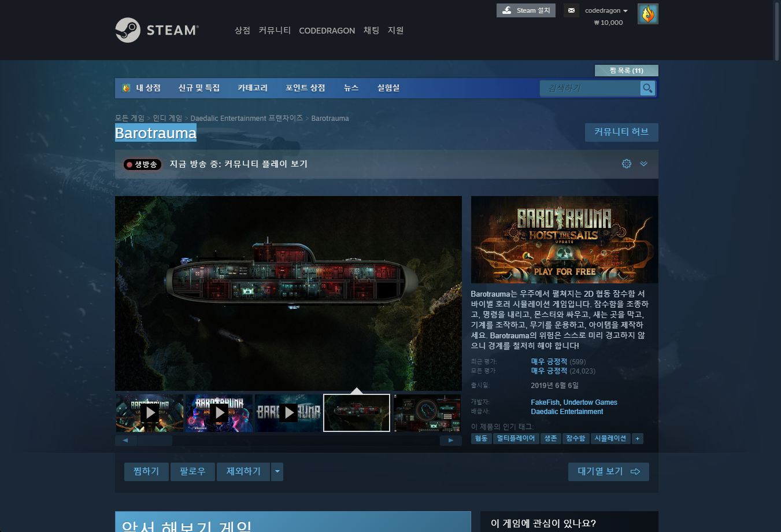Image resolution: width=781 pixels, height=532 pixels.
Task: Open the 커뮤니티 top menu
Action: click(x=275, y=31)
